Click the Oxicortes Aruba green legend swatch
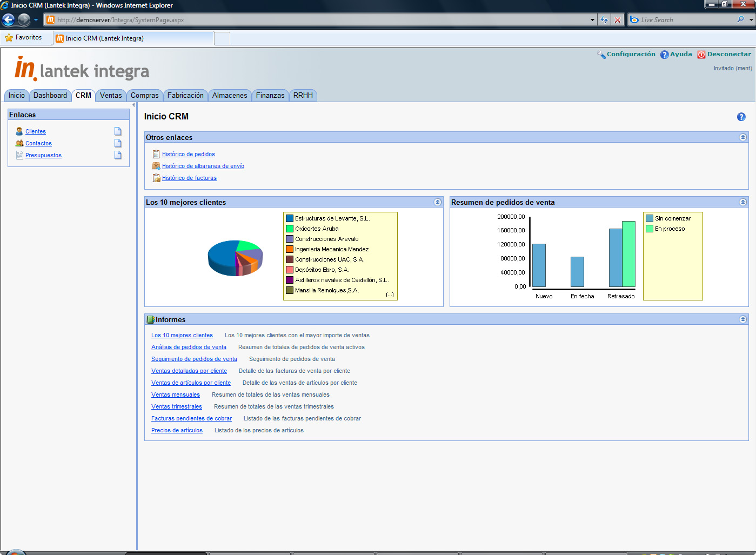Image resolution: width=756 pixels, height=555 pixels. (290, 229)
